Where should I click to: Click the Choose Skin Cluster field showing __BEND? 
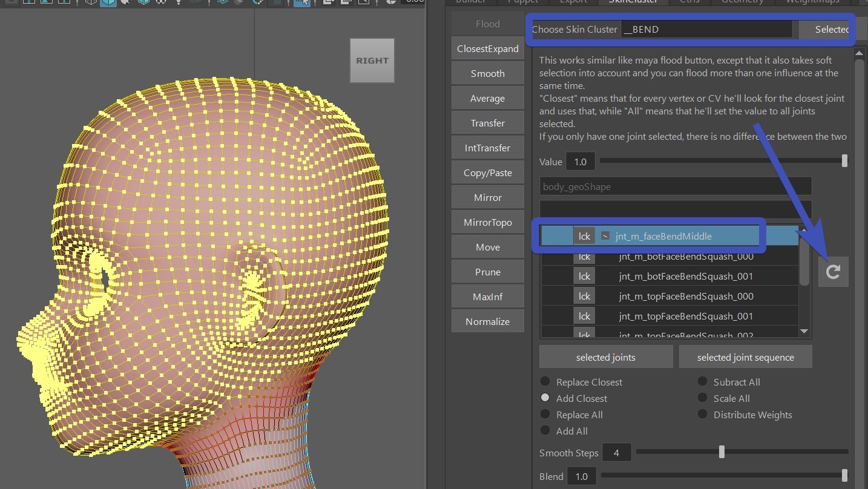(x=706, y=29)
